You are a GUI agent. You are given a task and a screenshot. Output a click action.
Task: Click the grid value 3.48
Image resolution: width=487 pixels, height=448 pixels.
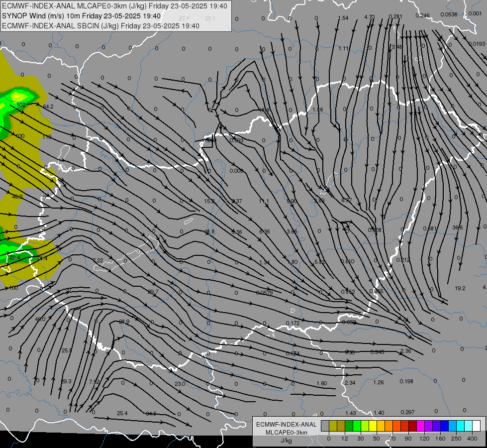tap(396, 47)
